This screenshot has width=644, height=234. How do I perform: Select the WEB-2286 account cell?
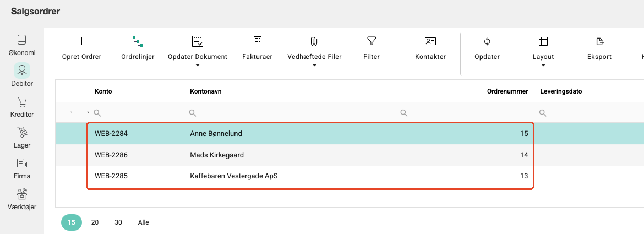point(111,155)
